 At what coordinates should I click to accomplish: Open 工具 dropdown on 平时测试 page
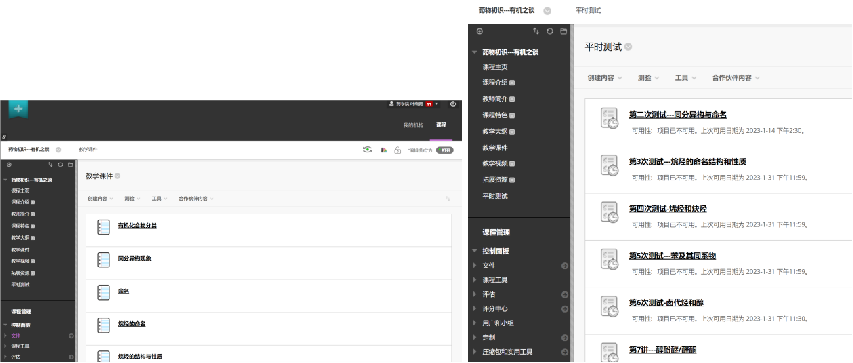(x=685, y=78)
